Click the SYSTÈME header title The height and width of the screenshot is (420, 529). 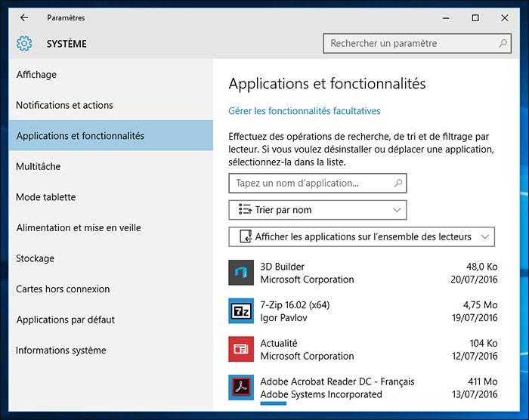coord(67,44)
